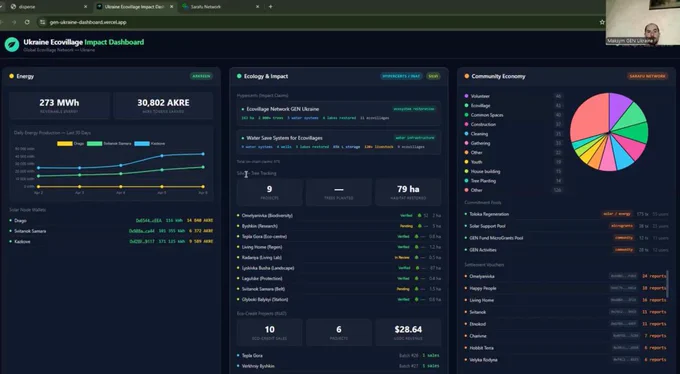
Task: Click the browser forward arrow
Action: (14, 22)
